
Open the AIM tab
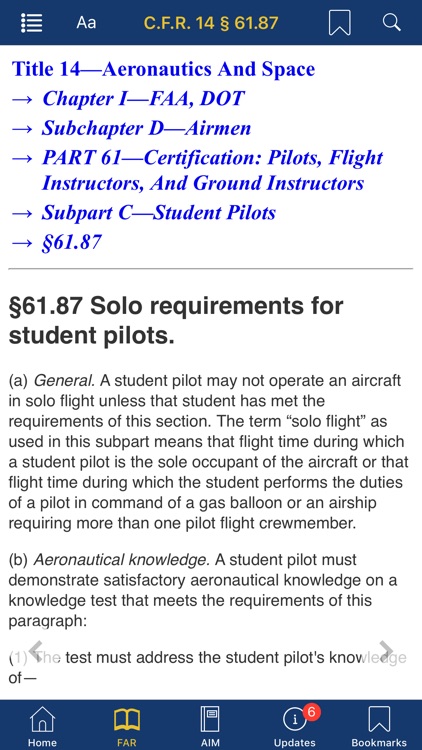click(211, 726)
